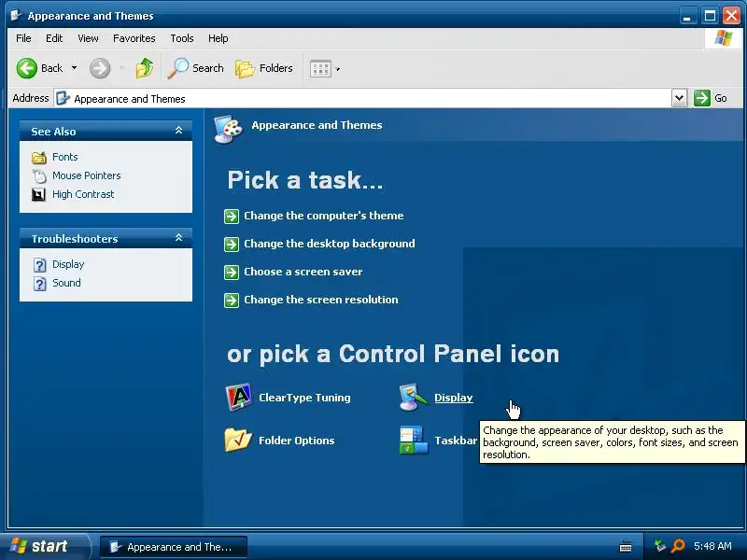This screenshot has height=560, width=747.
Task: Open the Back history dropdown arrow
Action: 75,68
